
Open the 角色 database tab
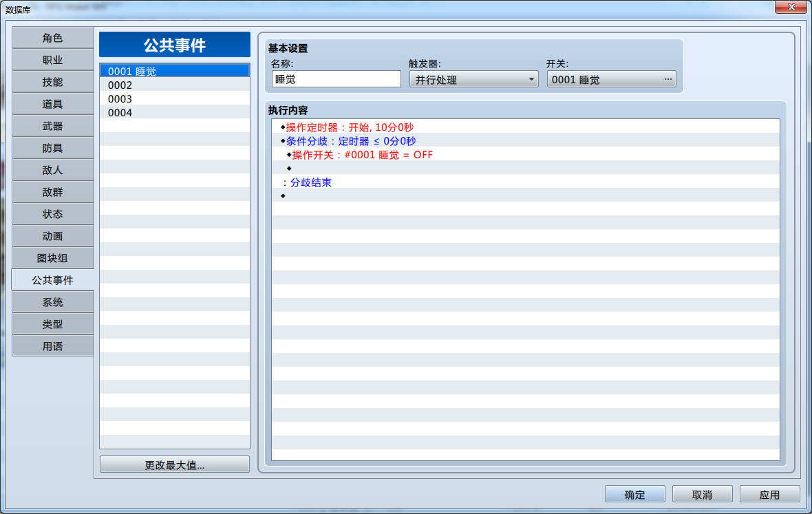[x=52, y=38]
